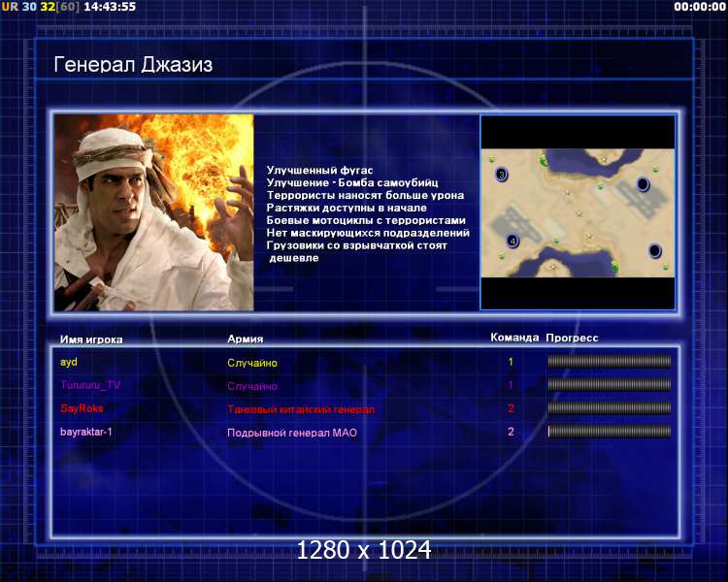
Task: Click 'Террористы наносят больше урона' line
Action: click(x=365, y=195)
